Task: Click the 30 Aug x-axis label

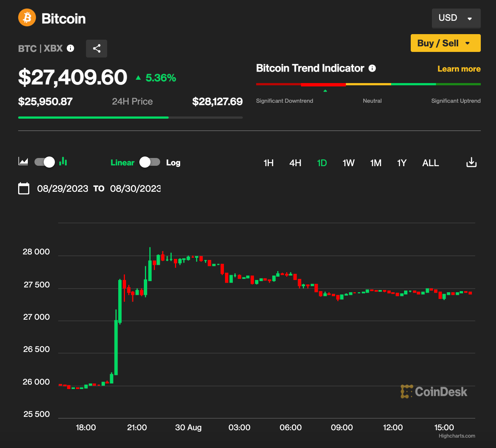Action: coord(188,427)
